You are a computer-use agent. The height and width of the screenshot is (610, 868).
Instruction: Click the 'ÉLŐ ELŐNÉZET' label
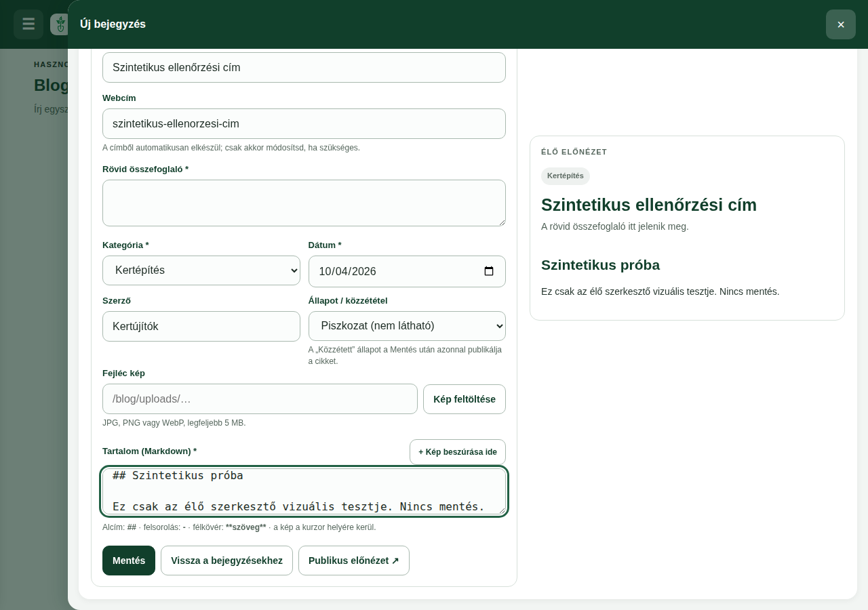tap(574, 152)
